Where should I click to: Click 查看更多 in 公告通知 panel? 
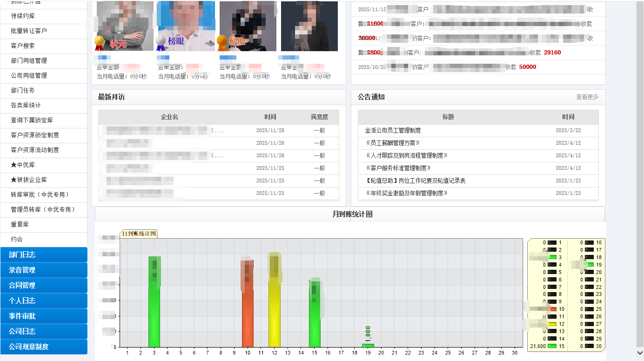(x=587, y=97)
